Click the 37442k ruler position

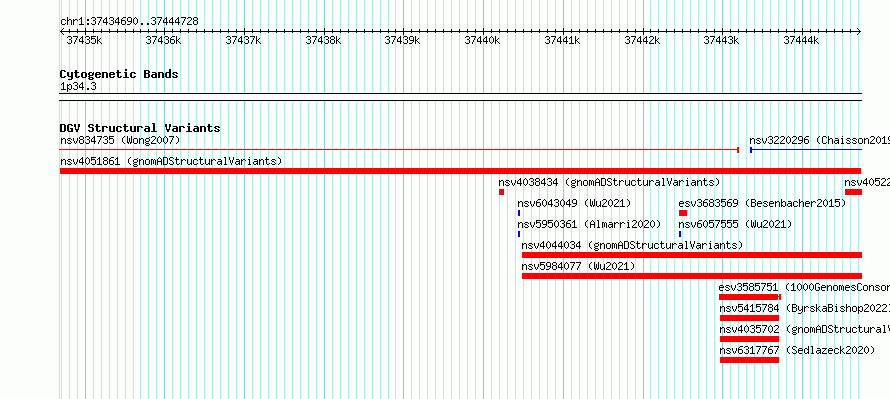[x=643, y=40]
